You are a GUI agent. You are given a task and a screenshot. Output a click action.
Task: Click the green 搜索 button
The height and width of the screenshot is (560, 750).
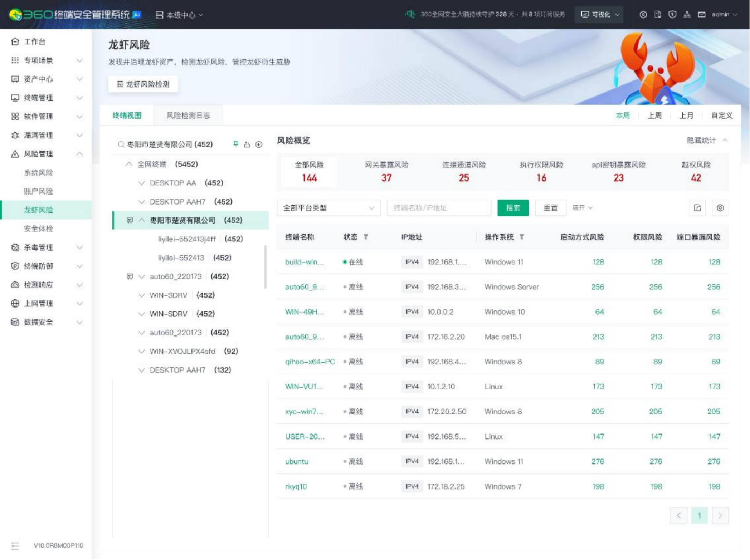pos(513,208)
